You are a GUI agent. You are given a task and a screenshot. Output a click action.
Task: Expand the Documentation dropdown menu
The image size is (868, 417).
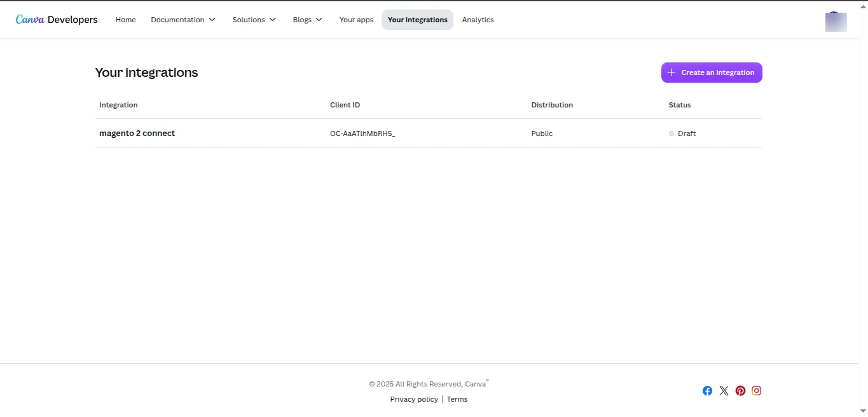[183, 20]
